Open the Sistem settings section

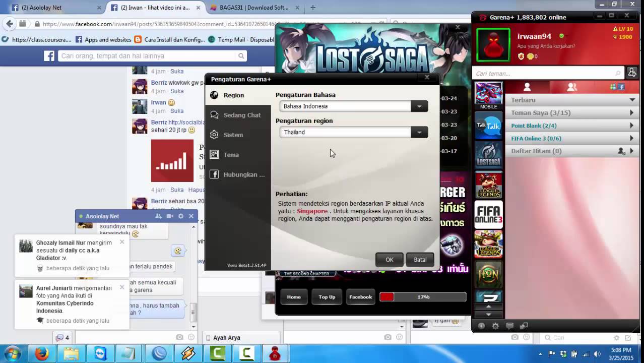(238, 135)
